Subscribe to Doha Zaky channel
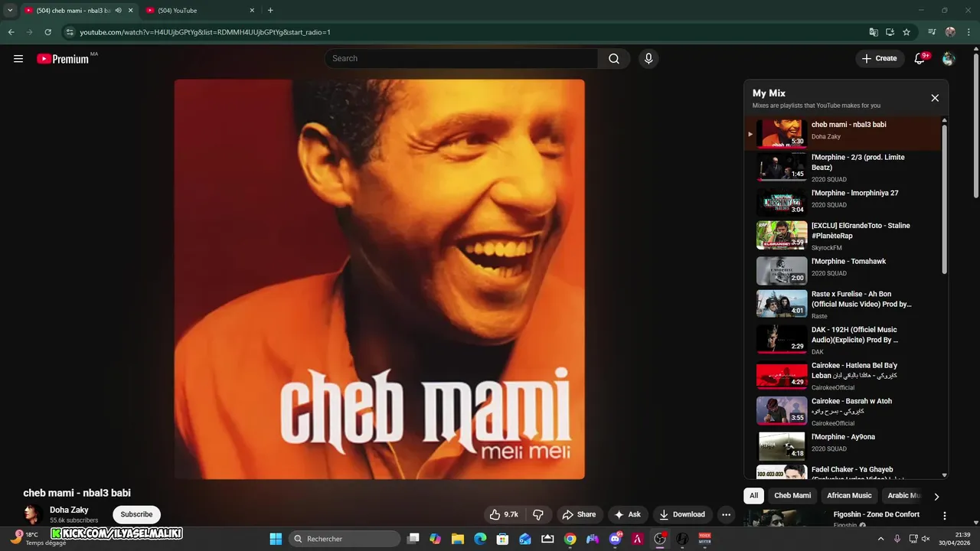 (x=136, y=514)
